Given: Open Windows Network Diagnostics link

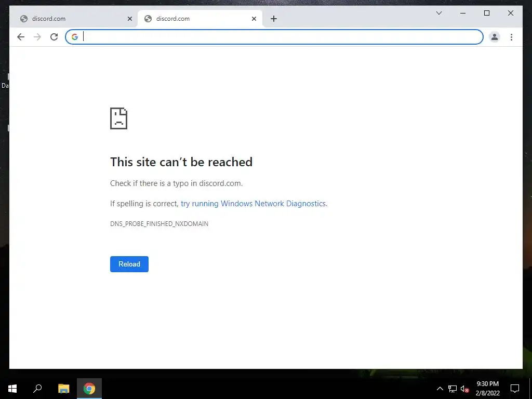Looking at the screenshot, I should (254, 204).
